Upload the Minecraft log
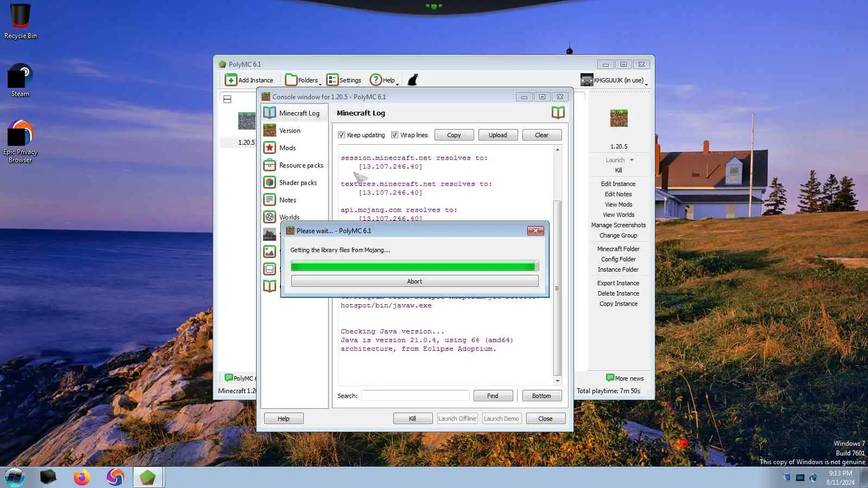The image size is (868, 488). pyautogui.click(x=498, y=135)
